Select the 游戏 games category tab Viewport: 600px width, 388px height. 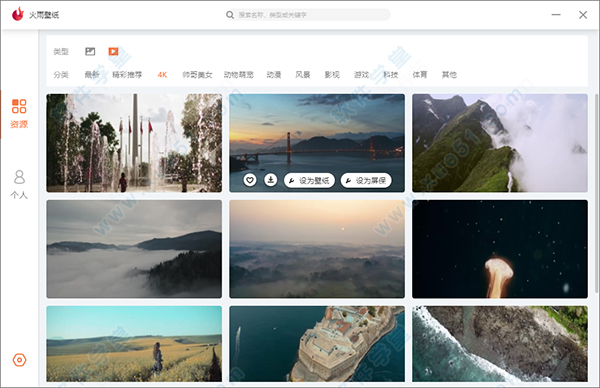pos(361,75)
